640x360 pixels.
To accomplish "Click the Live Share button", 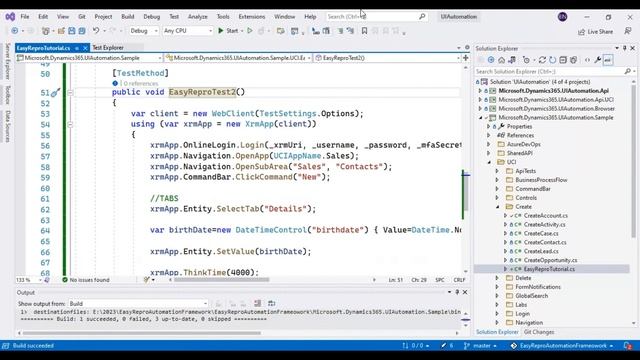I will (x=596, y=31).
